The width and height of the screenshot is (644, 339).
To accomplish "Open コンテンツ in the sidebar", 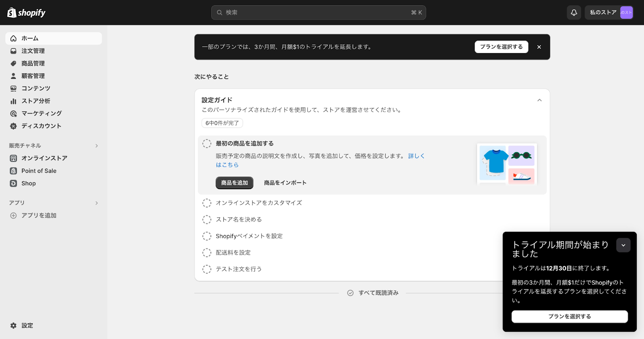I will click(54, 88).
